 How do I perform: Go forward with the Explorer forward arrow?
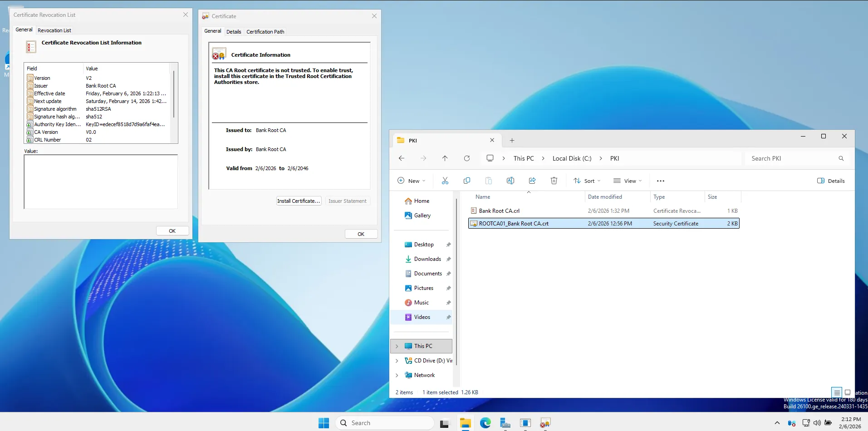click(423, 158)
